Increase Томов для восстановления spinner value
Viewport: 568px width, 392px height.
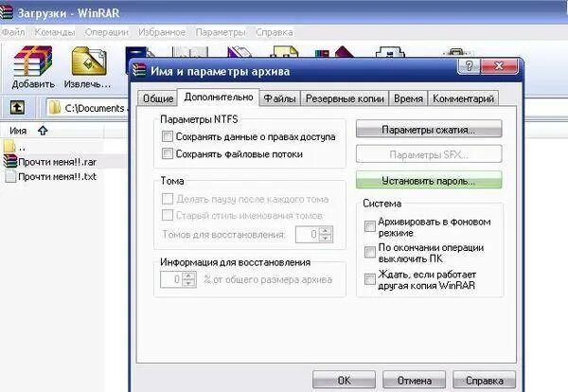(x=326, y=230)
